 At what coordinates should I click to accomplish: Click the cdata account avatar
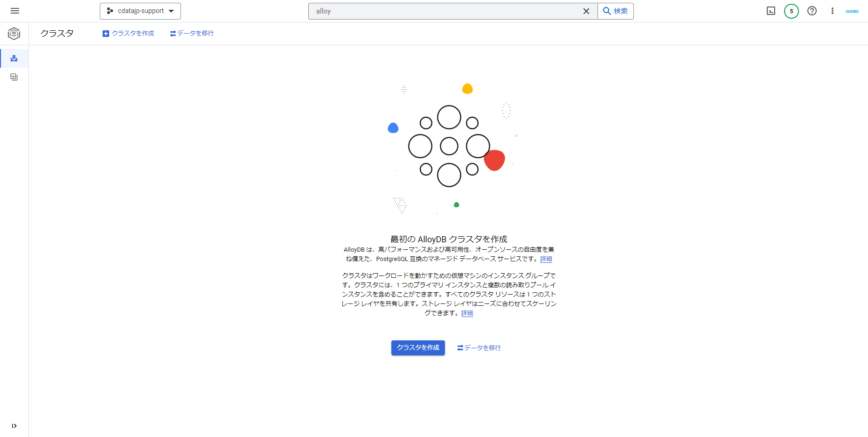(x=852, y=11)
